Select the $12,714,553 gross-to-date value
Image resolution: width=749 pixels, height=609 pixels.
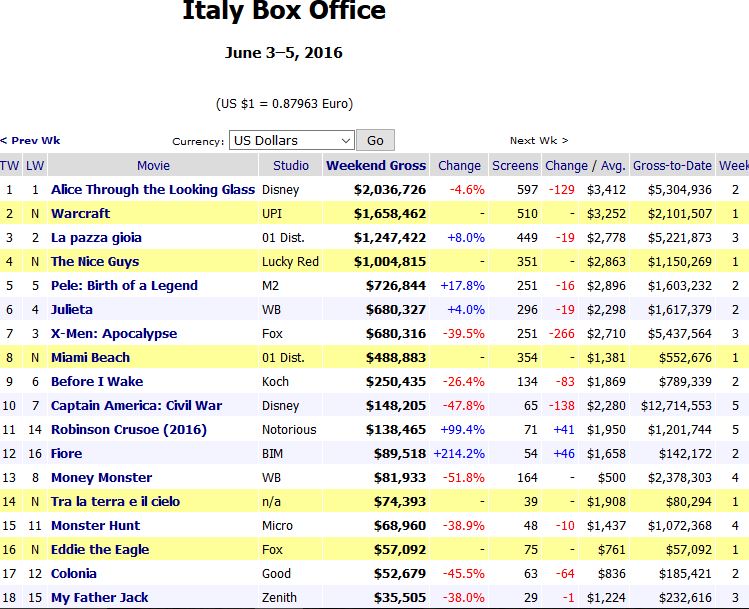tap(676, 406)
